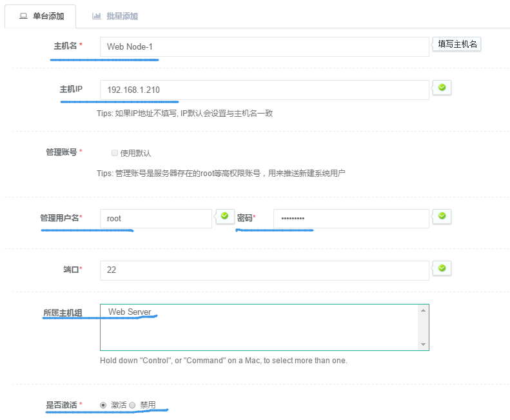Focus the 主机名 field containing Web Node-1
The height and width of the screenshot is (420, 510).
[x=264, y=47]
